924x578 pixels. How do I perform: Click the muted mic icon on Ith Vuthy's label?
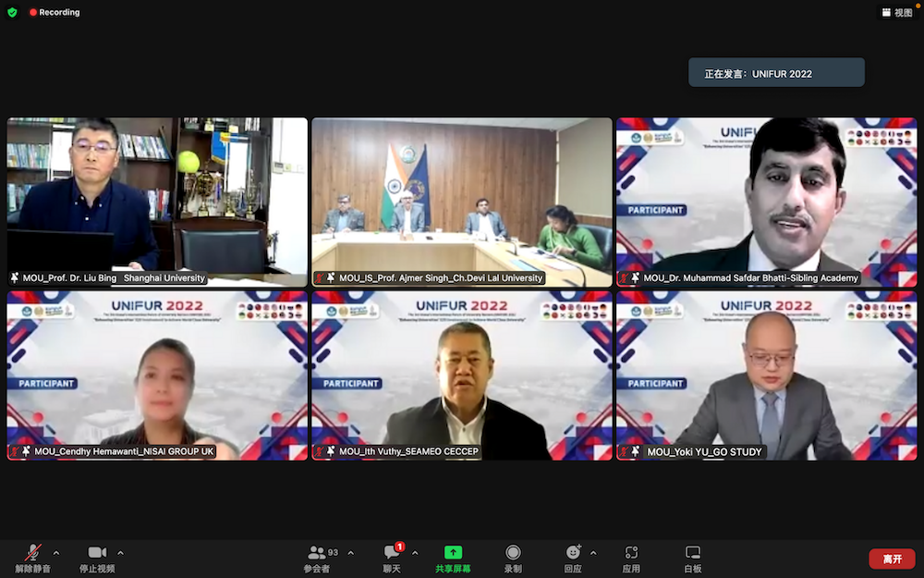320,451
